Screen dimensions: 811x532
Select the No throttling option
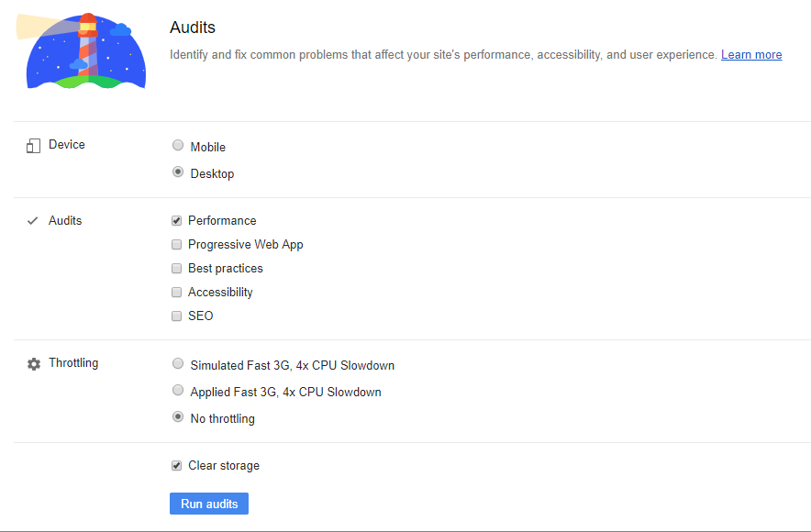[x=177, y=416]
